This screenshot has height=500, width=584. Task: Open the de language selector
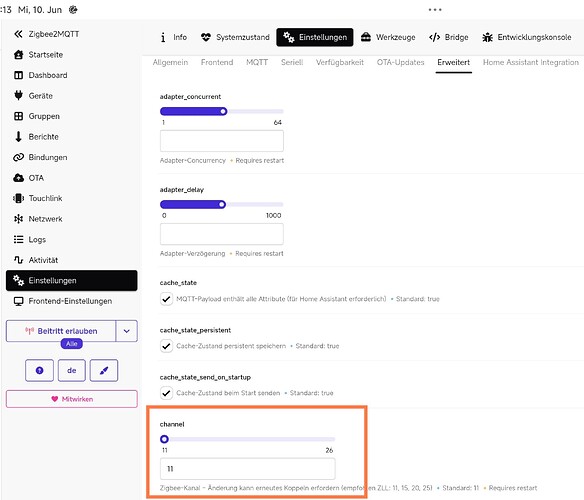(72, 370)
